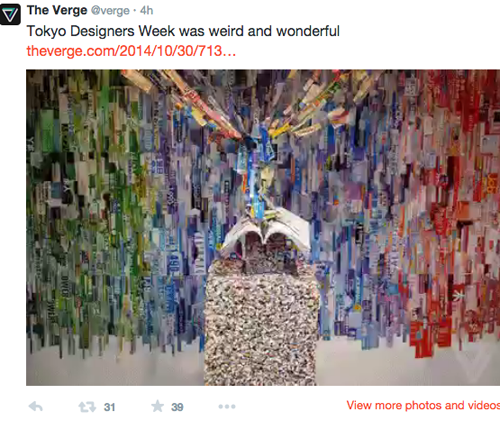Open The Verge display name profile
The image size is (500, 421).
tap(57, 10)
